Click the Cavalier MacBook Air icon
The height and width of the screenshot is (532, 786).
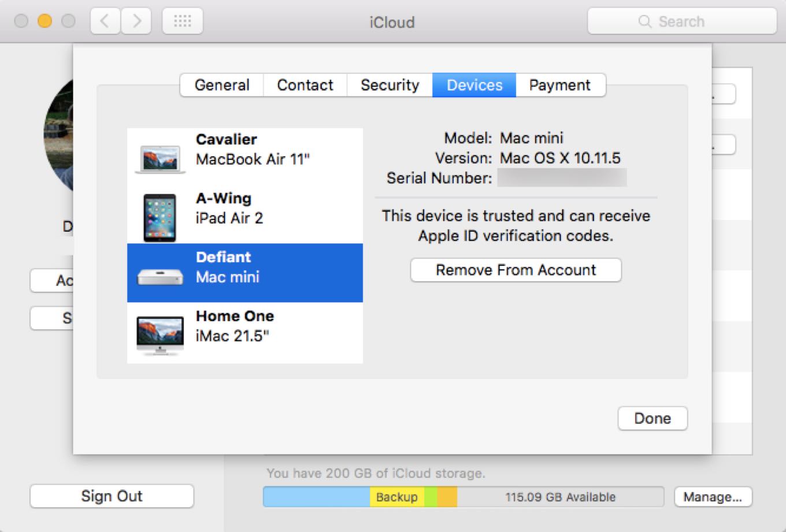click(160, 158)
